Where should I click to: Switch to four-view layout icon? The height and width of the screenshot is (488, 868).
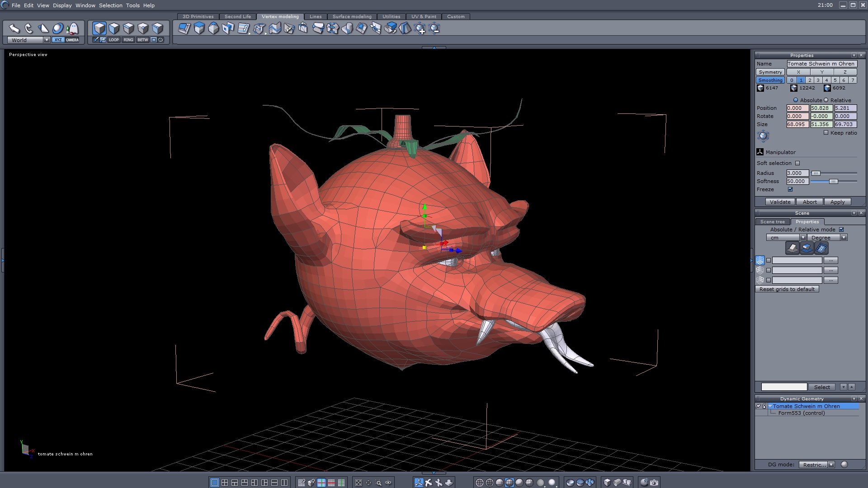225,483
